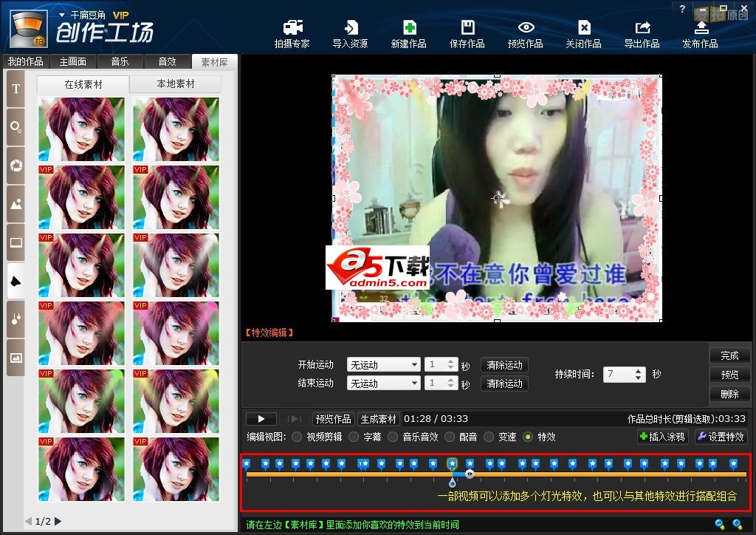Create new work with 新建作品
This screenshot has height=535, width=756.
pos(409,34)
